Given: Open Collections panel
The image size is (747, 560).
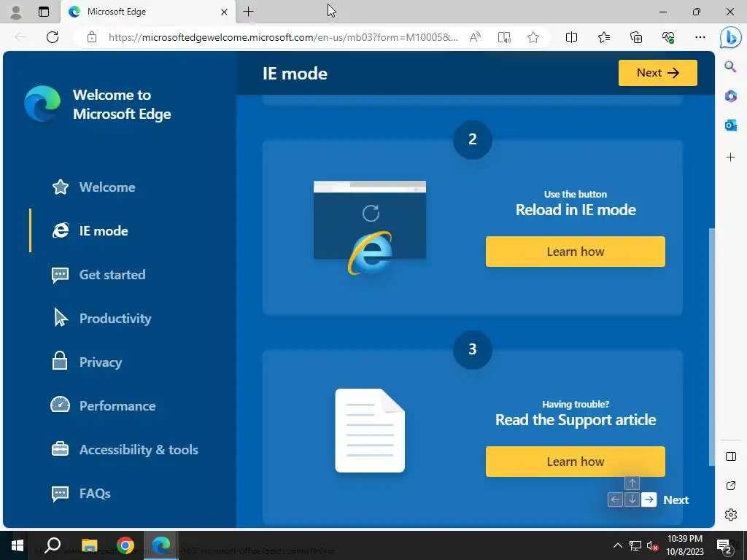Looking at the screenshot, I should [x=636, y=37].
